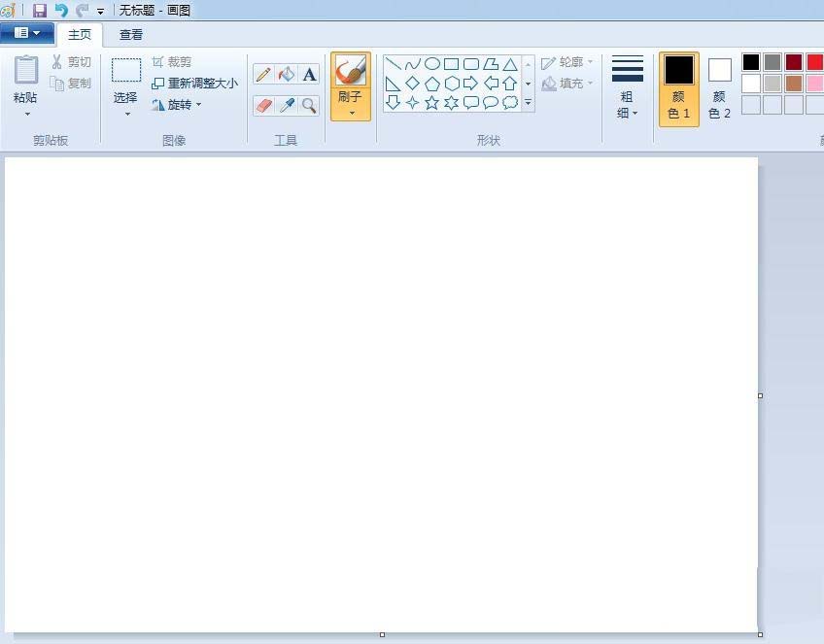This screenshot has width=824, height=644.
Task: Open the 选择 selection dropdown arrow
Action: pyautogui.click(x=127, y=114)
